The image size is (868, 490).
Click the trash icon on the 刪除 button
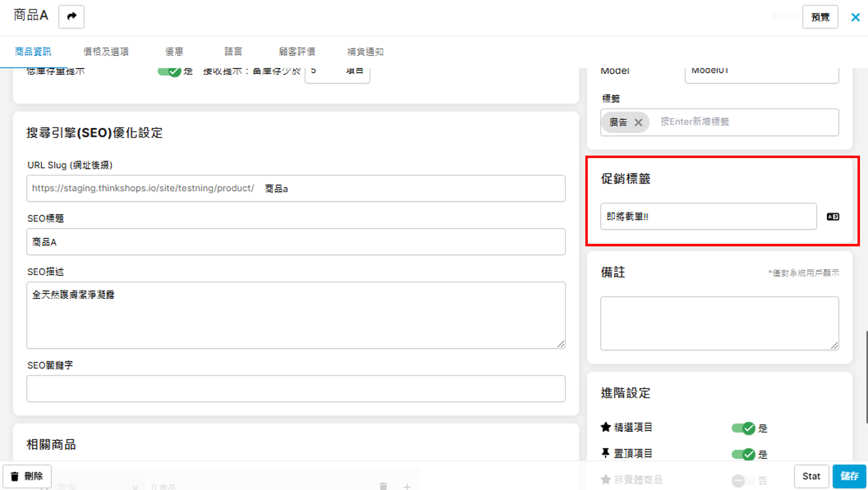point(15,476)
